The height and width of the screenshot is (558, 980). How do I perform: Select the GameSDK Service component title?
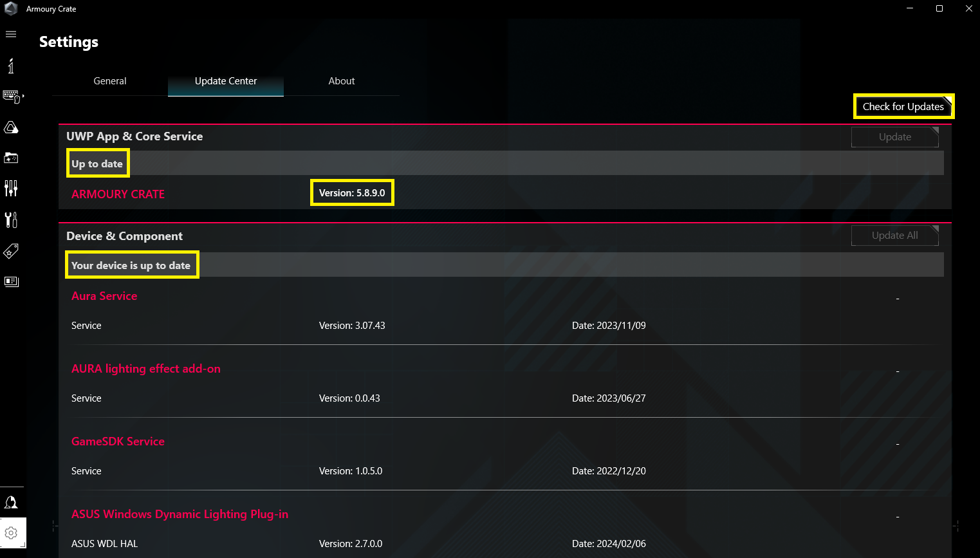tap(118, 442)
